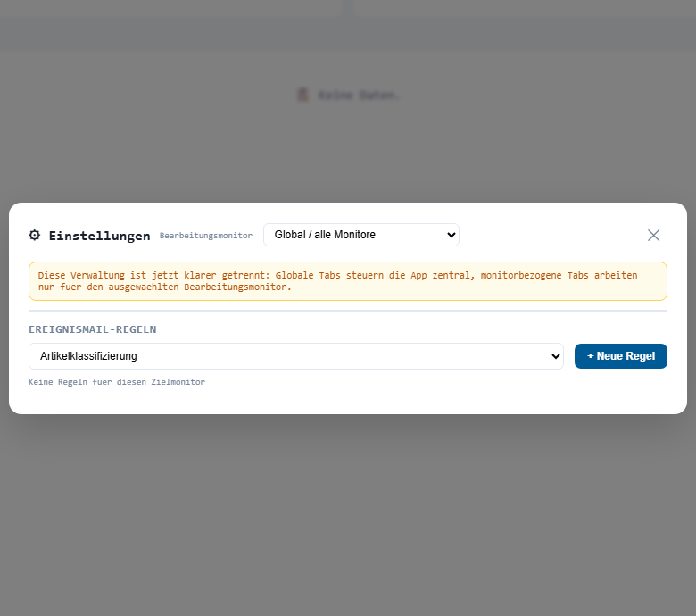
Task: Click the arrow on the Artikelklassifizierung combo box
Action: pyautogui.click(x=555, y=356)
